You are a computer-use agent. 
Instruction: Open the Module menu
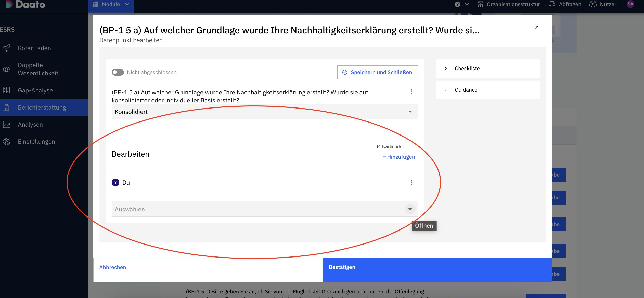pos(111,4)
